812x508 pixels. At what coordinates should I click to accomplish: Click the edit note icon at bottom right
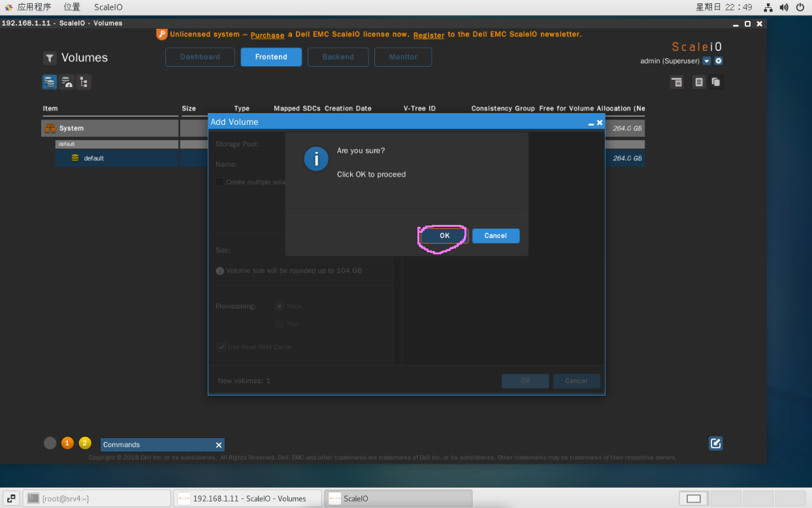pos(716,443)
